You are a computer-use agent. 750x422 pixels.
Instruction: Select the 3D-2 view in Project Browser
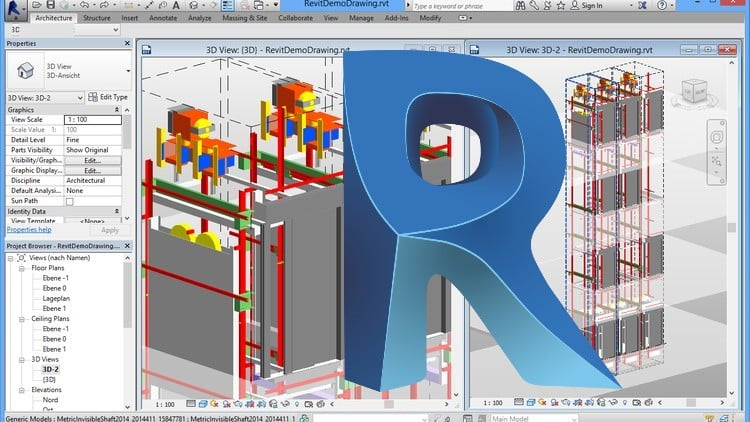coord(50,369)
